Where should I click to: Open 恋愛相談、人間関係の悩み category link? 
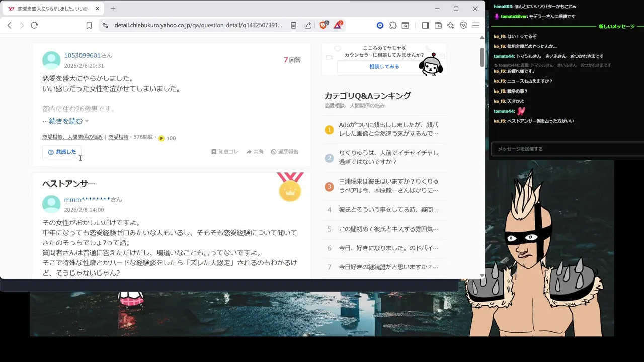point(72,137)
